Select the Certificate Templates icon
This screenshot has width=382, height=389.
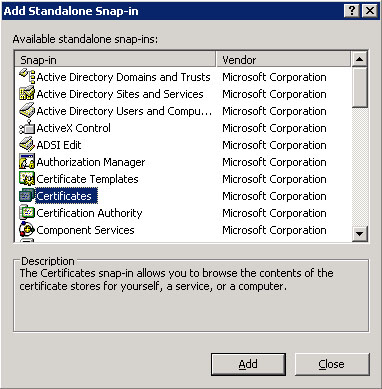coord(27,179)
